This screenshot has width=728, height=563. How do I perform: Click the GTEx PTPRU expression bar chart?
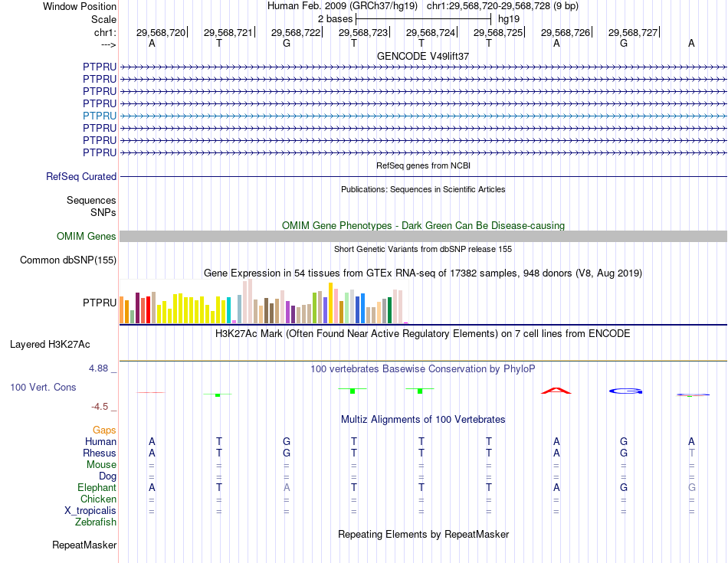(x=264, y=301)
